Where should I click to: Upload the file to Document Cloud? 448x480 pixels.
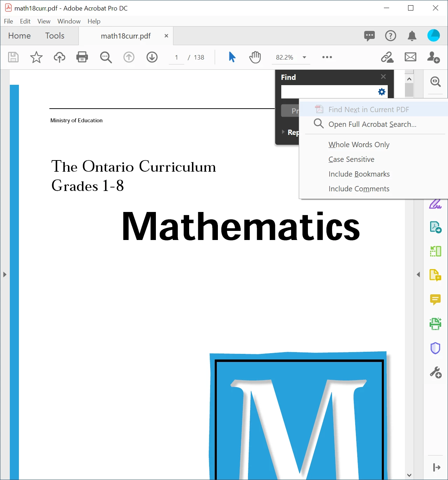point(60,57)
